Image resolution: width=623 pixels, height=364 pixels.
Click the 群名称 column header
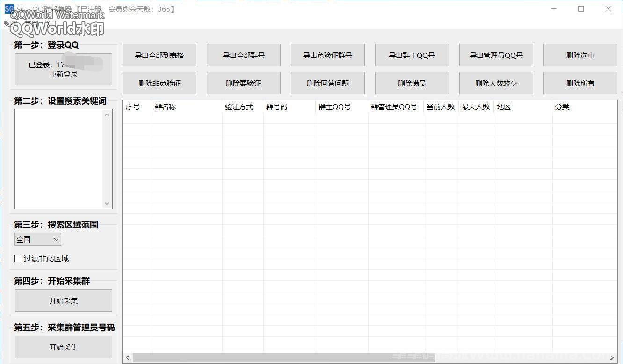[x=187, y=107]
